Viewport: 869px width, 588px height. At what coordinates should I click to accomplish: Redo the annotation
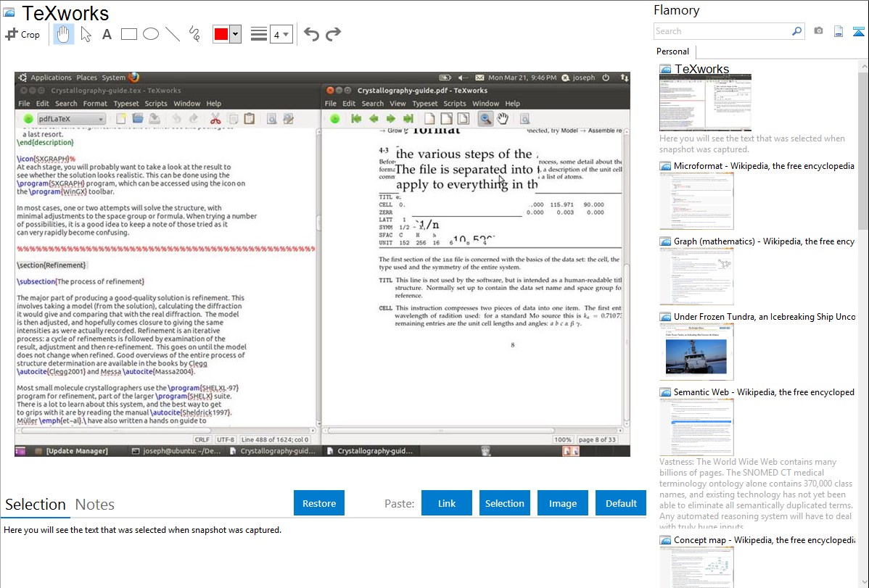tap(333, 34)
